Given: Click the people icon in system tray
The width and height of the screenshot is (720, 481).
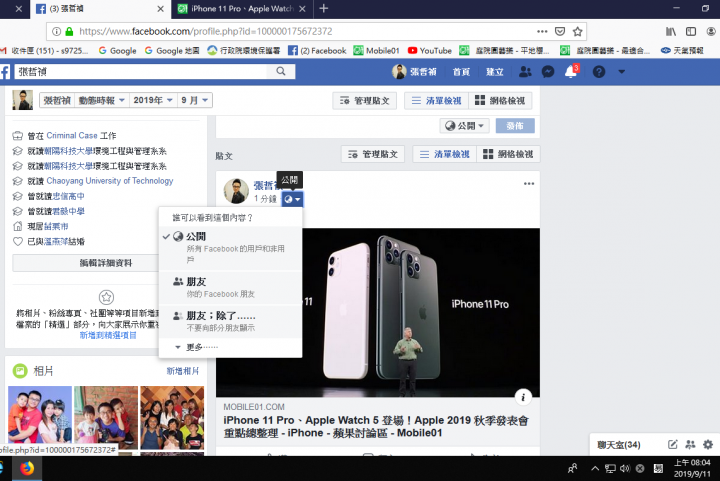Looking at the screenshot, I should click(572, 469).
